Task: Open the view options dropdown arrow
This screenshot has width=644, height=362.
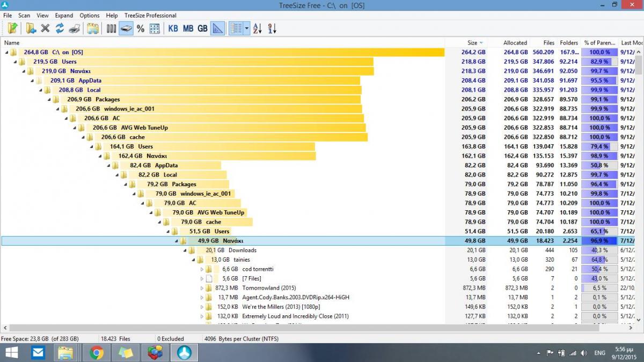Action: [x=247, y=28]
